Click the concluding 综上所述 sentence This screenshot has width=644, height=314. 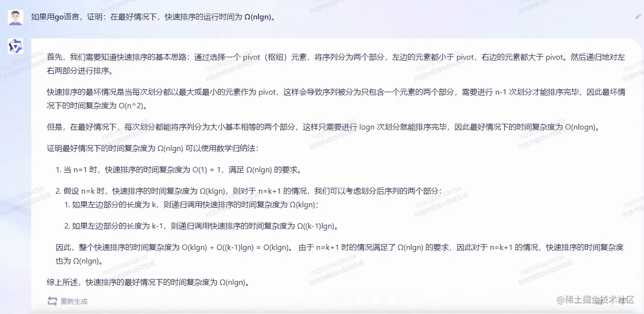point(145,282)
